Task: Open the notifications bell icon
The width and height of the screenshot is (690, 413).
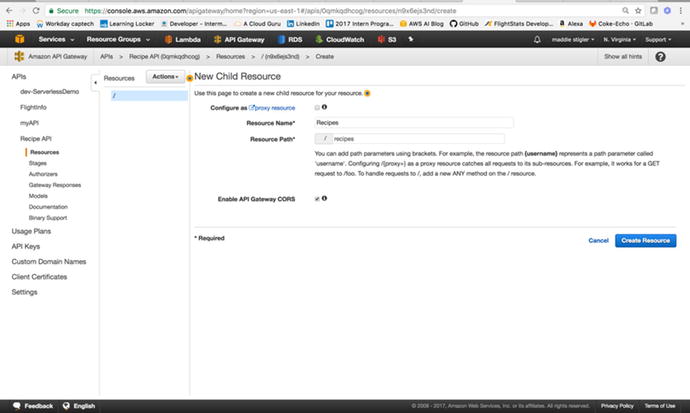Action: (x=537, y=40)
